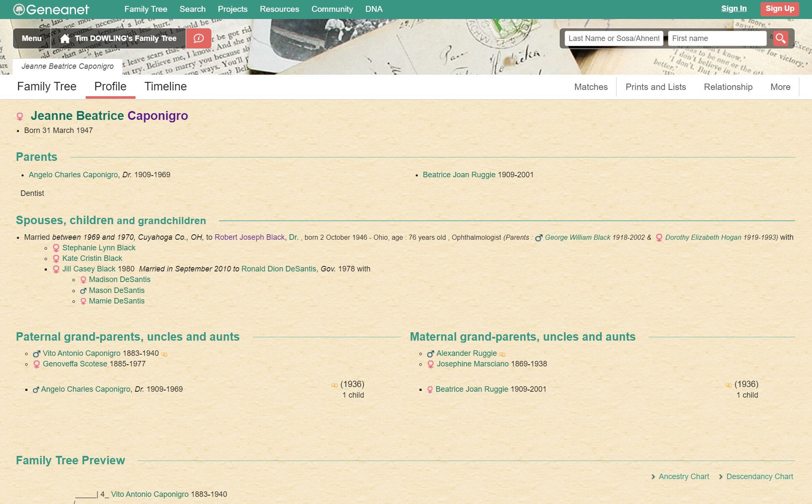Follow the Ronald Dion DeSantis link
The image size is (812, 504).
(x=279, y=269)
